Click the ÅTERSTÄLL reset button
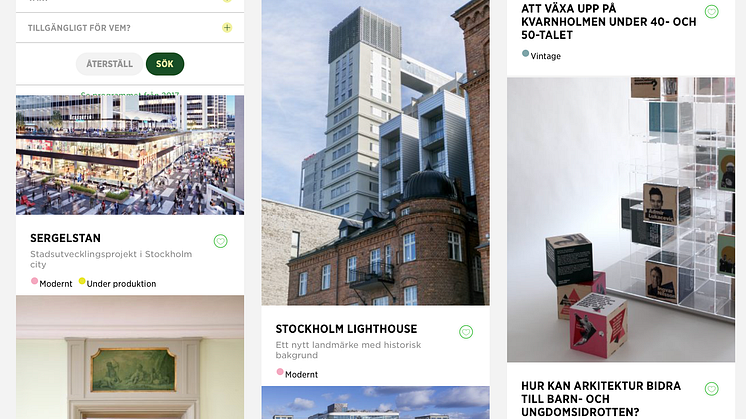This screenshot has height=419, width=746. coord(109,64)
